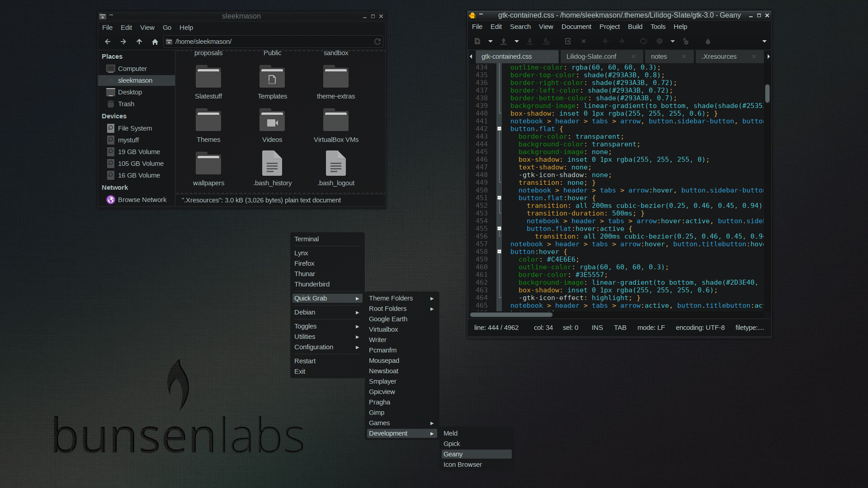Screen dimensions: 868x488
Task: Close the Lilidog-Slate.conf tab
Action: [633, 56]
